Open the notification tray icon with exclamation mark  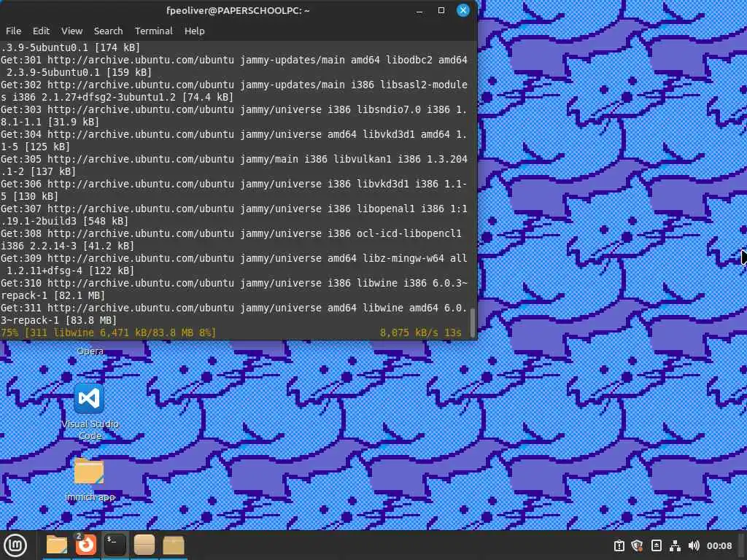tap(619, 545)
